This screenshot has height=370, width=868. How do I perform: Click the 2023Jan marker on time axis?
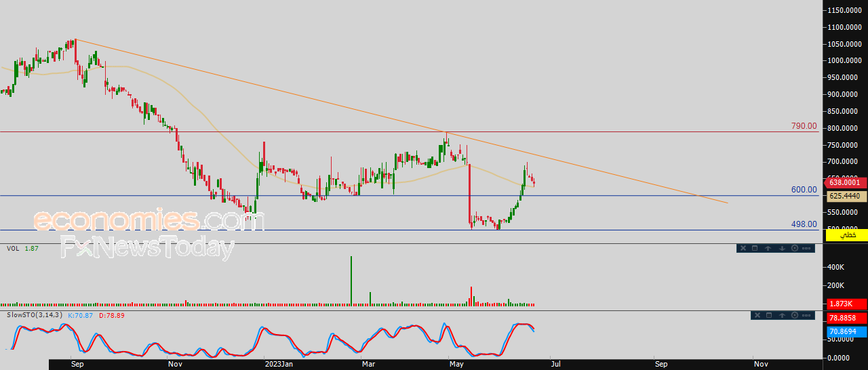point(277,364)
